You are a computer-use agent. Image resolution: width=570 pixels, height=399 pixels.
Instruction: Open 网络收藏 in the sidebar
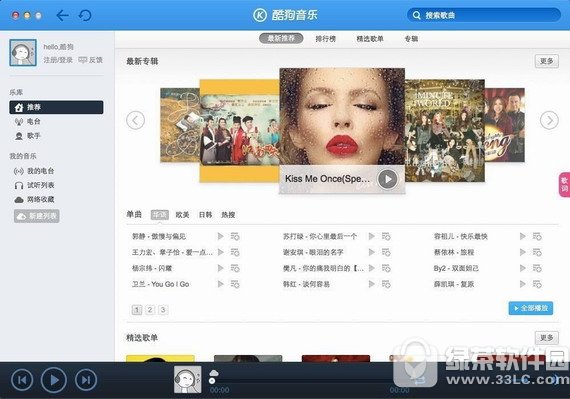tap(34, 200)
